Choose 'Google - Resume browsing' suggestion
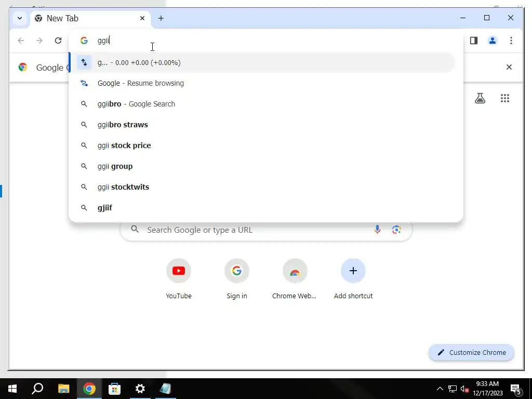 click(x=262, y=84)
